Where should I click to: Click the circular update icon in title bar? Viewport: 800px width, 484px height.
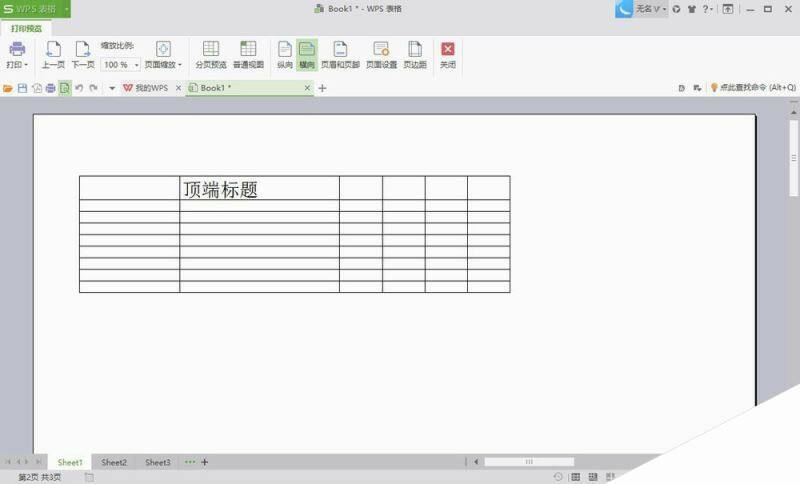click(x=677, y=9)
